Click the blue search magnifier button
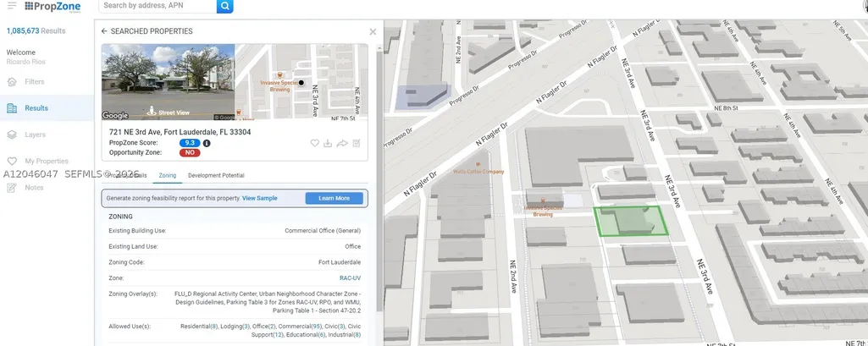The height and width of the screenshot is (346, 868). coord(224,6)
